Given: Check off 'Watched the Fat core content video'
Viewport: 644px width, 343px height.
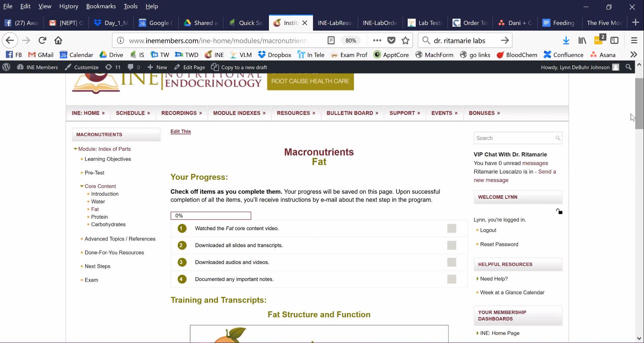Looking at the screenshot, I should point(451,229).
